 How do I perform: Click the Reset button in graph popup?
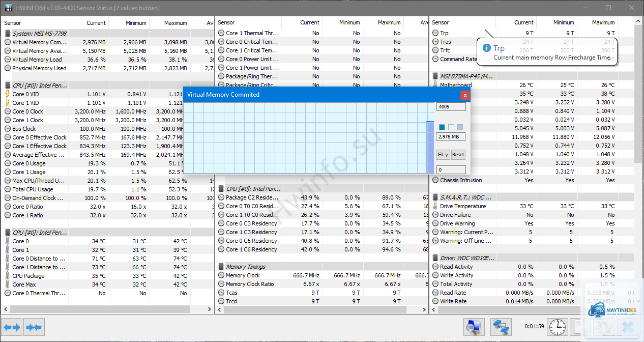(458, 155)
